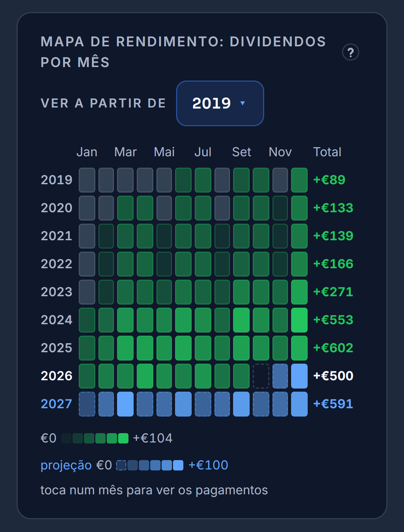
Task: Tap the June 2024 dividend cell
Action: (183, 320)
